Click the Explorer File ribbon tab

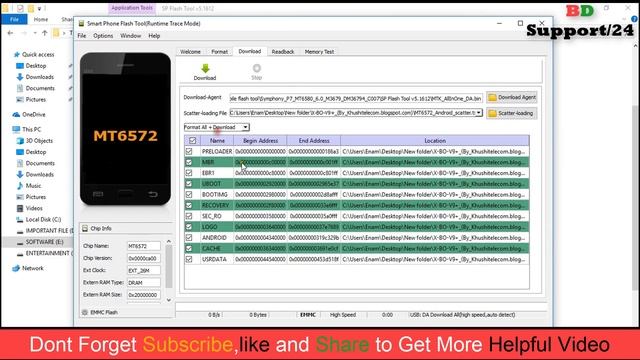14,19
